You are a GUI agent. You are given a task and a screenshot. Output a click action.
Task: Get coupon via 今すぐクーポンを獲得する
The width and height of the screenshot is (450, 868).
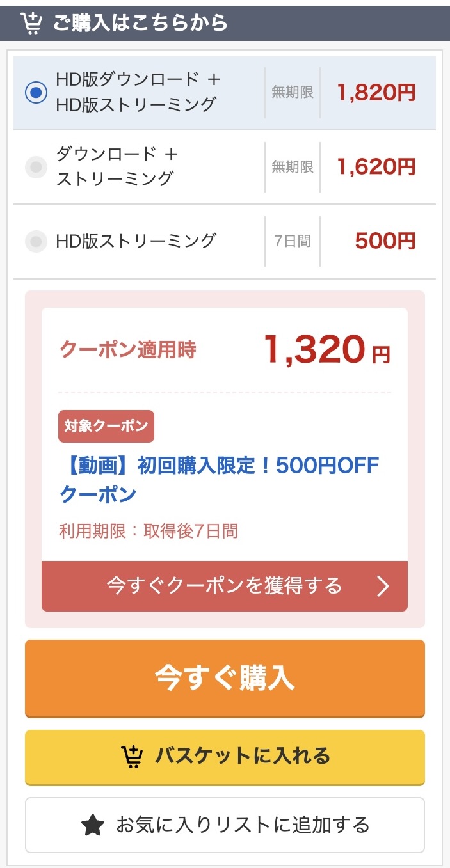(224, 586)
